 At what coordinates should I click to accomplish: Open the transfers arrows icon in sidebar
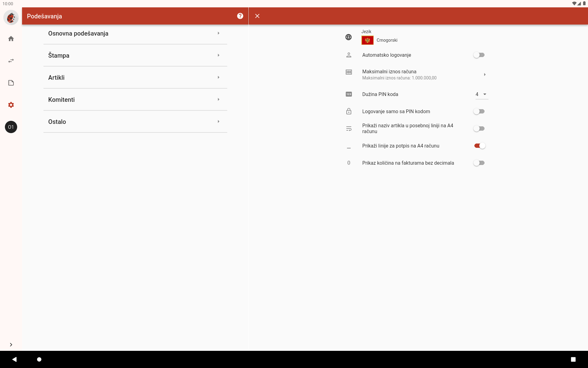(11, 61)
